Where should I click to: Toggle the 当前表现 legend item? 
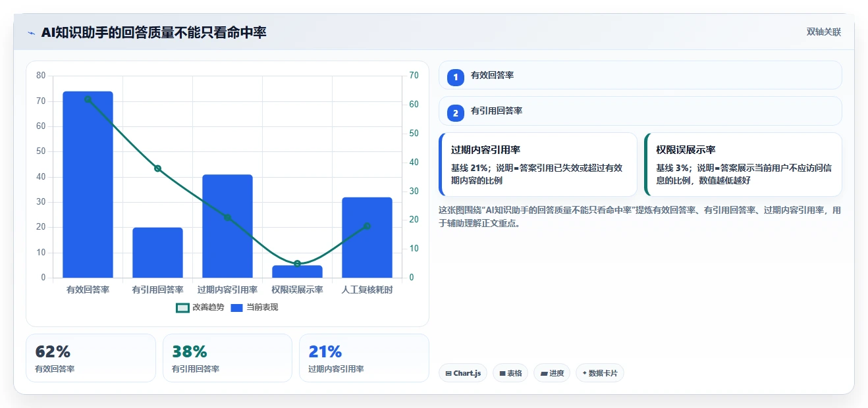pyautogui.click(x=254, y=307)
